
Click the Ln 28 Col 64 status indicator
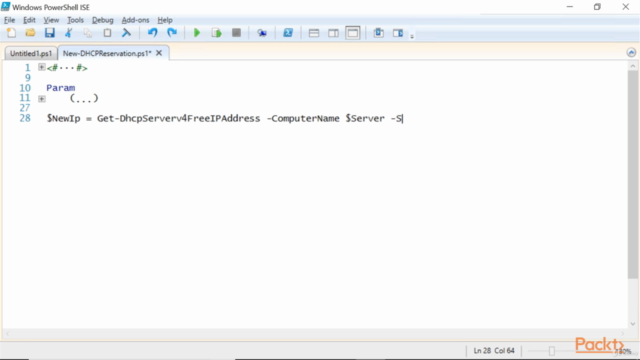pos(494,351)
